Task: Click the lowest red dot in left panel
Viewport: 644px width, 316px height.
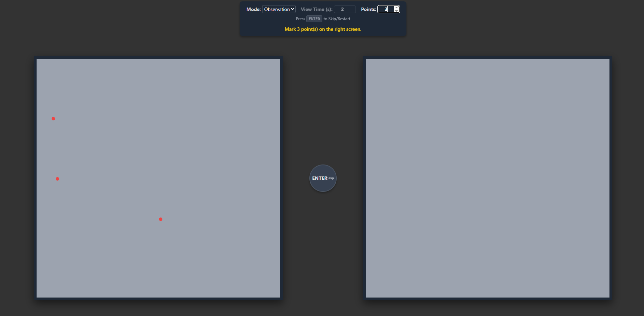Action: tap(161, 219)
